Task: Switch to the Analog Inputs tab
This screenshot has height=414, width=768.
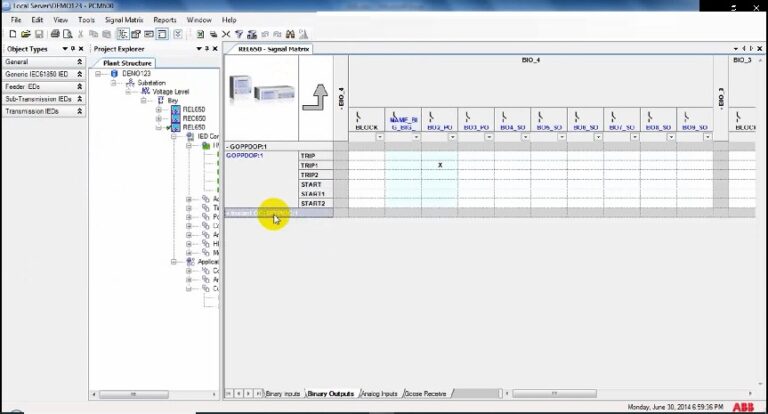Action: point(380,393)
